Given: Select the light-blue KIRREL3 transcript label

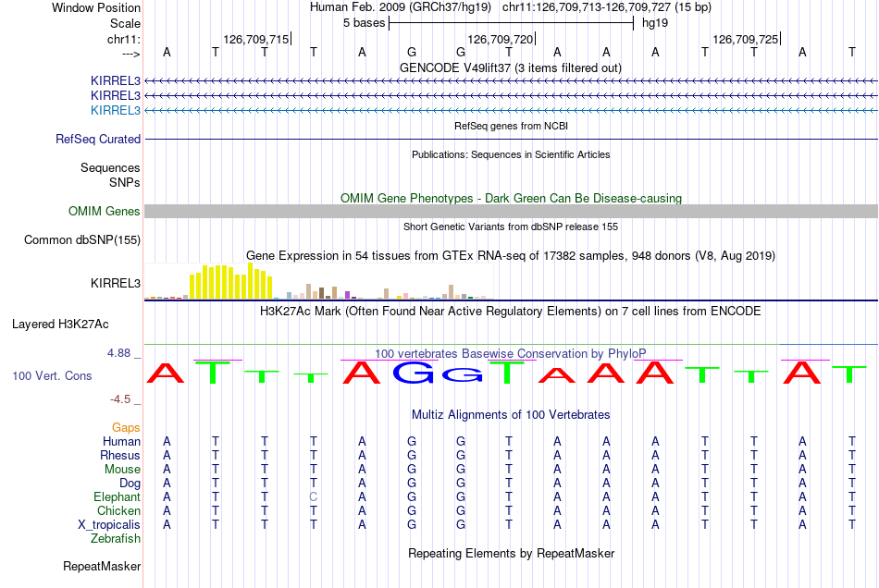Looking at the screenshot, I should pos(116,110).
